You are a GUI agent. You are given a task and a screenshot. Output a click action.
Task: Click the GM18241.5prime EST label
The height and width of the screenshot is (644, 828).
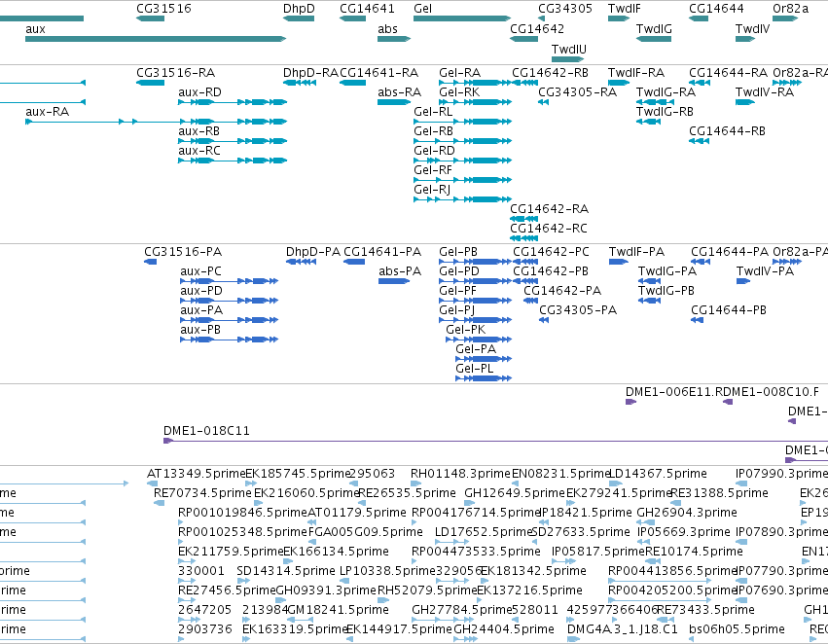(338, 610)
